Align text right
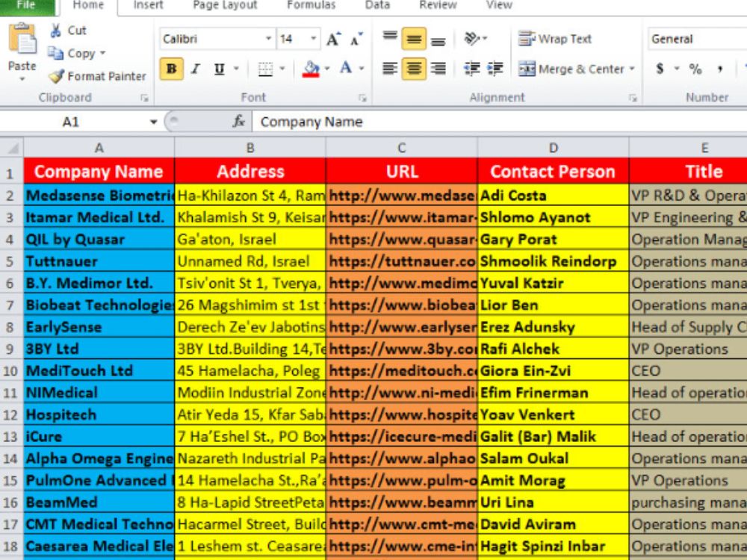 438,69
